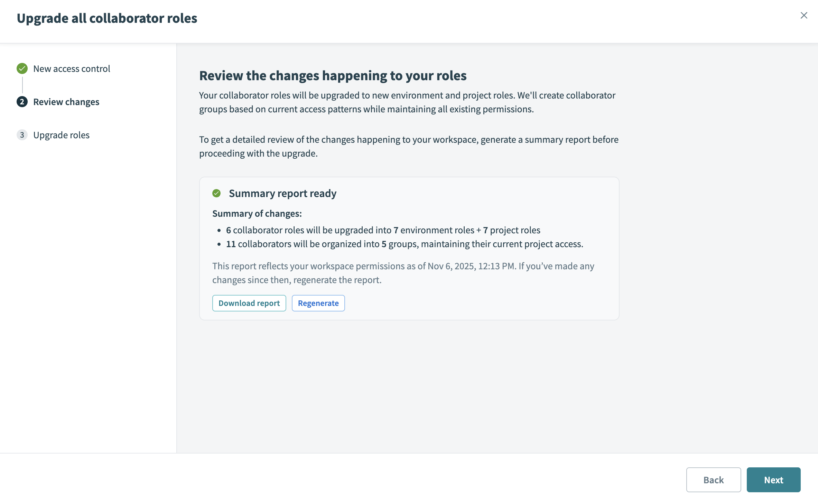Click the Summary of changes label
This screenshot has width=818, height=504.
tap(257, 214)
